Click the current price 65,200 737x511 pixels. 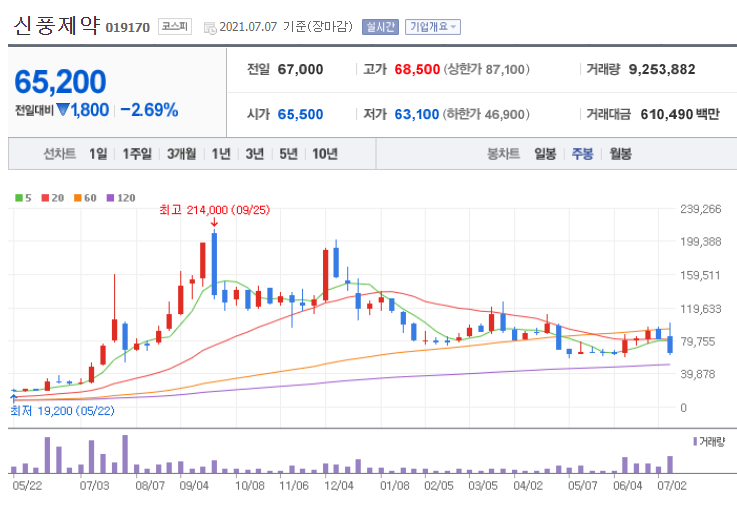(x=60, y=82)
